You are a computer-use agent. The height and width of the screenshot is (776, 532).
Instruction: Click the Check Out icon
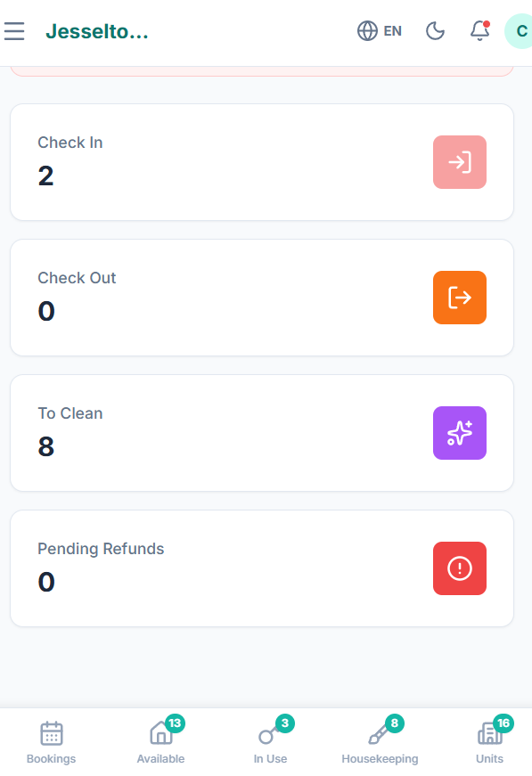459,298
